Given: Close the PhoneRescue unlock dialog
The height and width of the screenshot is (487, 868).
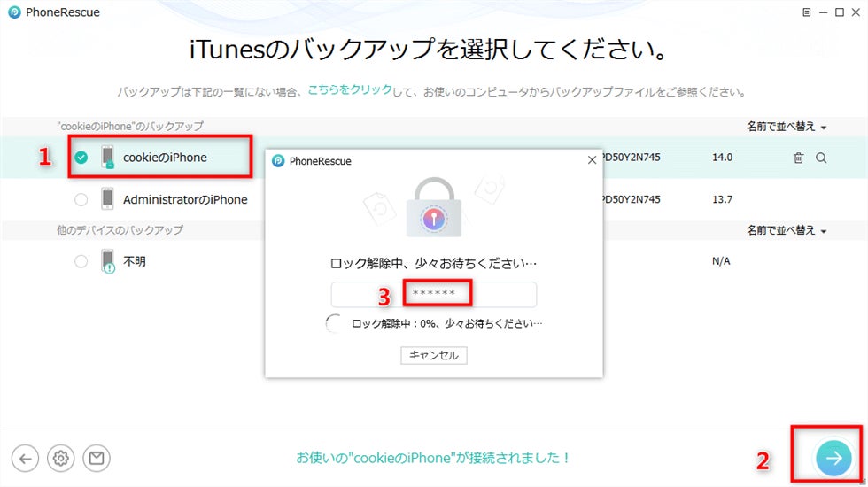Looking at the screenshot, I should [592, 160].
